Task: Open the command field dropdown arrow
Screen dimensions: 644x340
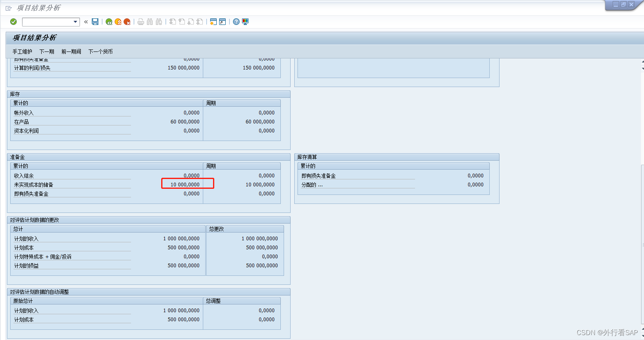Action: tap(76, 22)
